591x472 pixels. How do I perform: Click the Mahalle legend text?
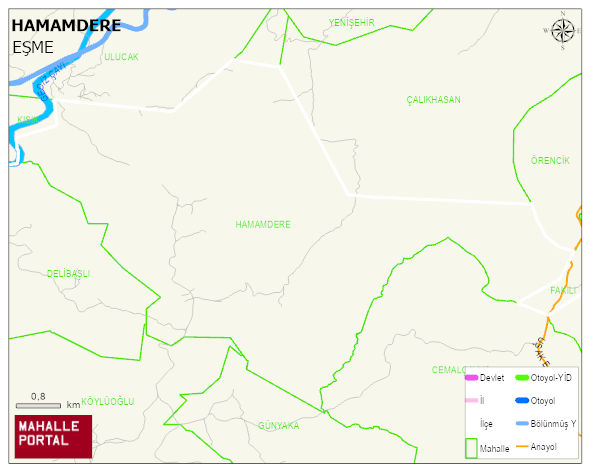(x=495, y=448)
